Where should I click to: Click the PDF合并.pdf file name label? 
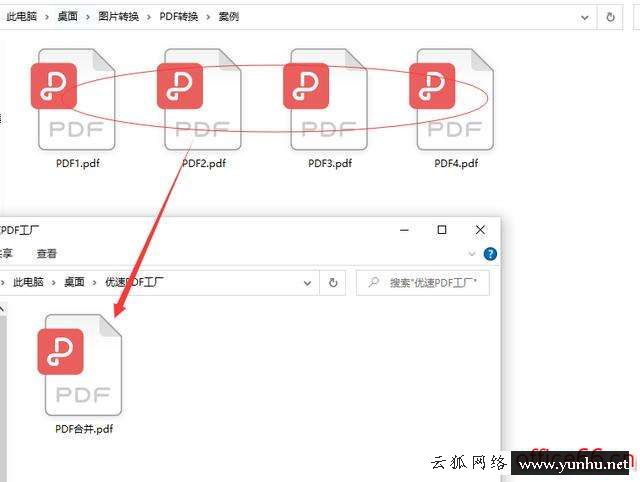[84, 429]
